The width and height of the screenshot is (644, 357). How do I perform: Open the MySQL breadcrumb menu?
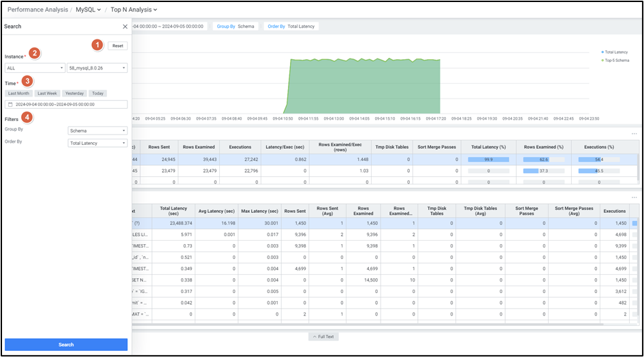coord(88,10)
